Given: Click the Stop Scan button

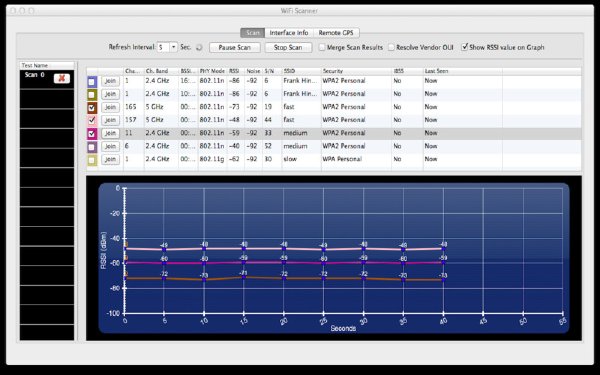Looking at the screenshot, I should click(288, 47).
